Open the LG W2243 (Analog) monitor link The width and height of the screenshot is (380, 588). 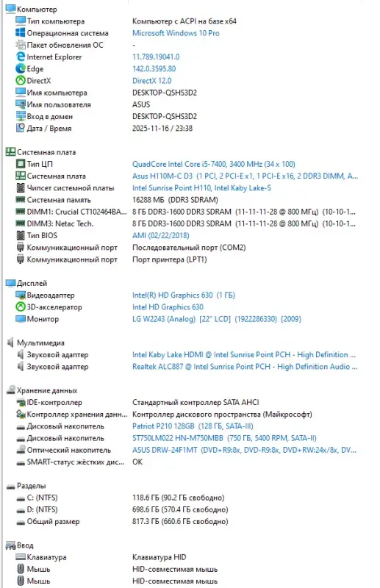[216, 319]
